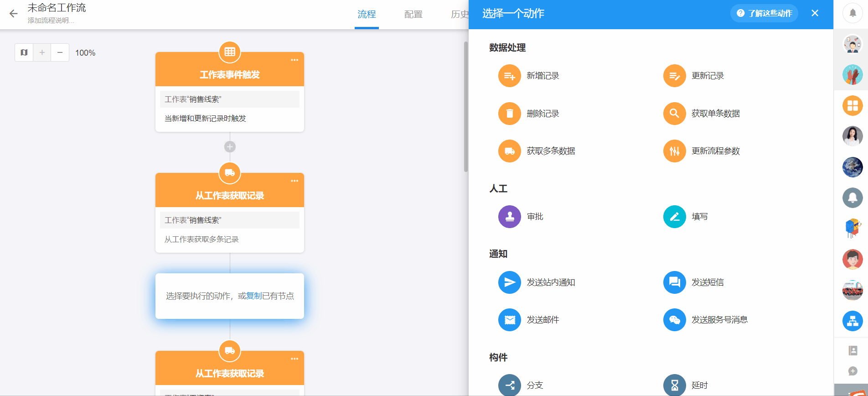Screen dimensions: 868x396
Task: Select the 发送邮件 email icon
Action: [509, 320]
